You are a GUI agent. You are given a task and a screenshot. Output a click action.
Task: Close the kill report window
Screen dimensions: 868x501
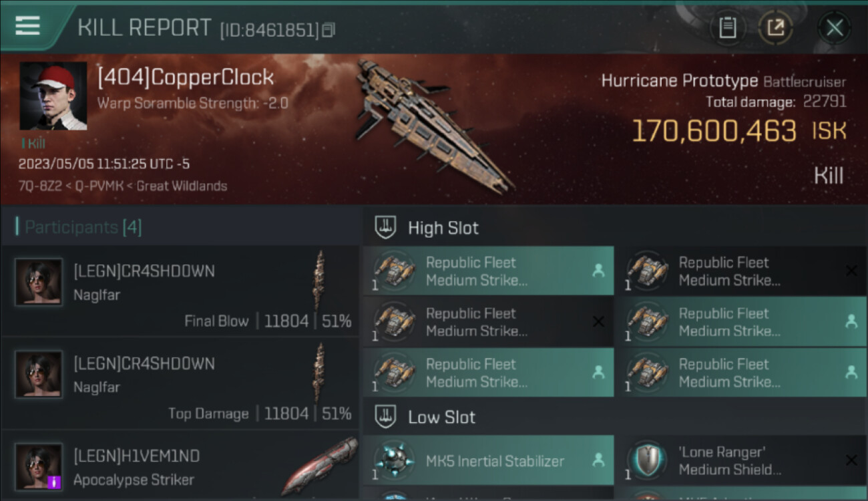point(834,28)
